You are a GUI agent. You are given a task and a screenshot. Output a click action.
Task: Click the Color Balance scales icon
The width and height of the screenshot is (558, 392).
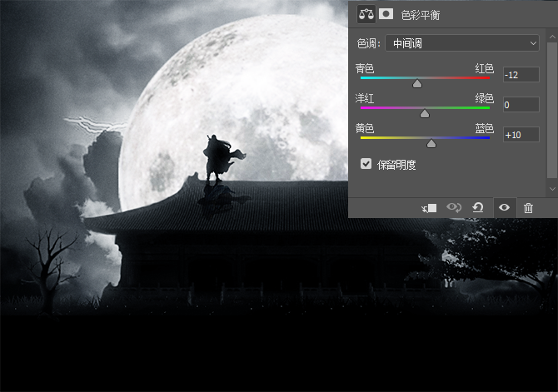(366, 15)
